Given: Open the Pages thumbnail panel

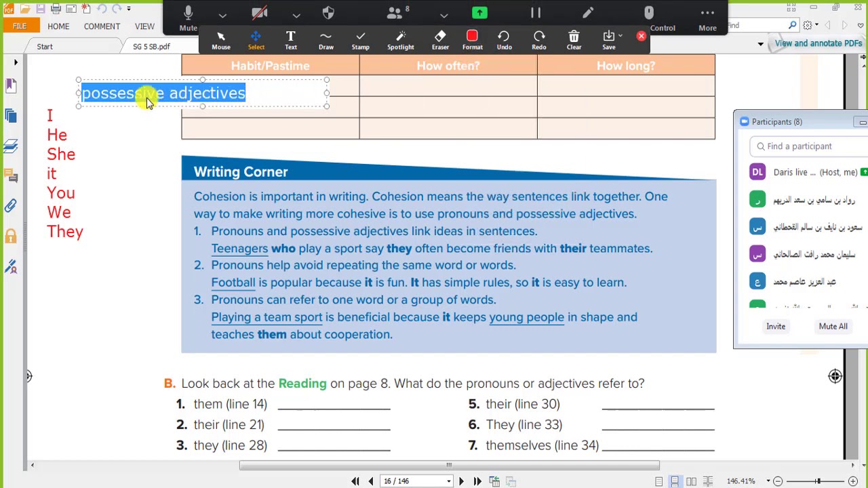Looking at the screenshot, I should point(11,116).
